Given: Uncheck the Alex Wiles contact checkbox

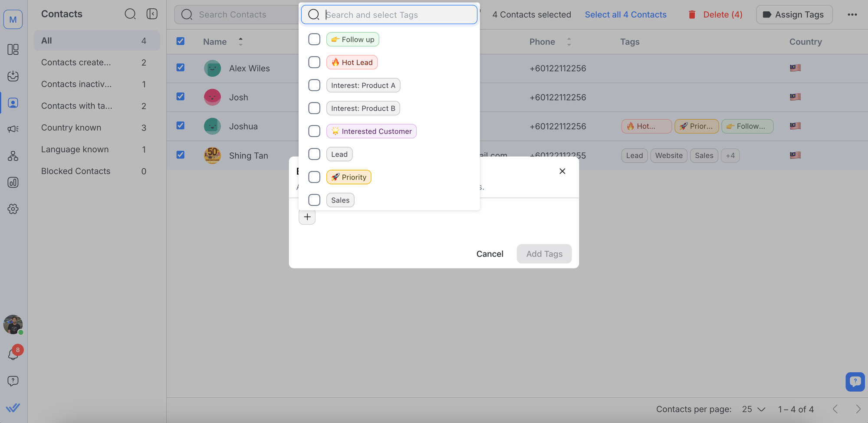Looking at the screenshot, I should (181, 68).
